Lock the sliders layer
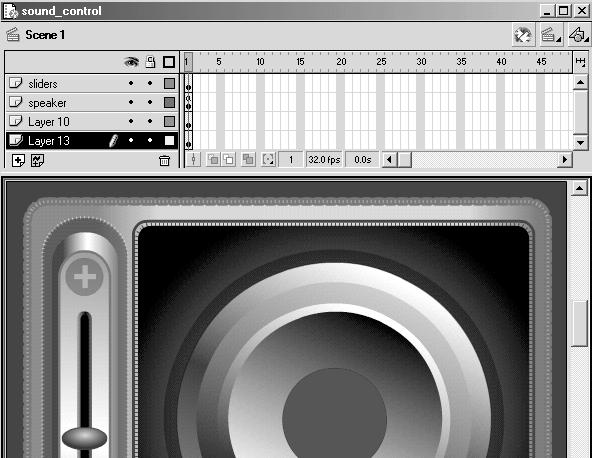This screenshot has height=458, width=592. tap(150, 83)
